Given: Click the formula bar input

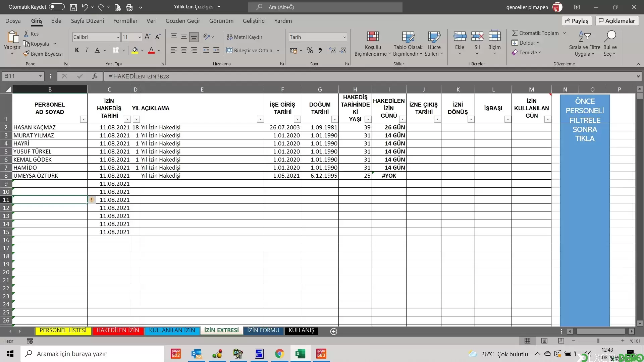Looking at the screenshot, I should pos(369,76).
